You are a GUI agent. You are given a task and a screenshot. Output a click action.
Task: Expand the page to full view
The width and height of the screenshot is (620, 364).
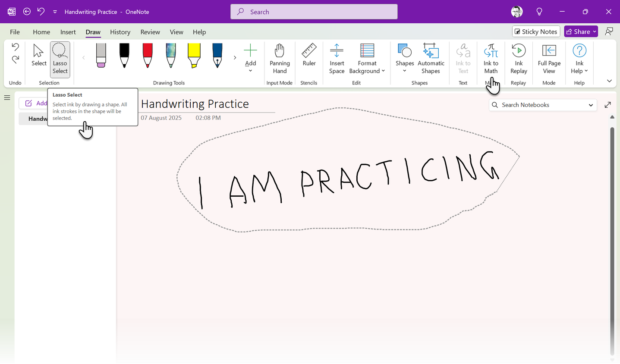pos(608,105)
